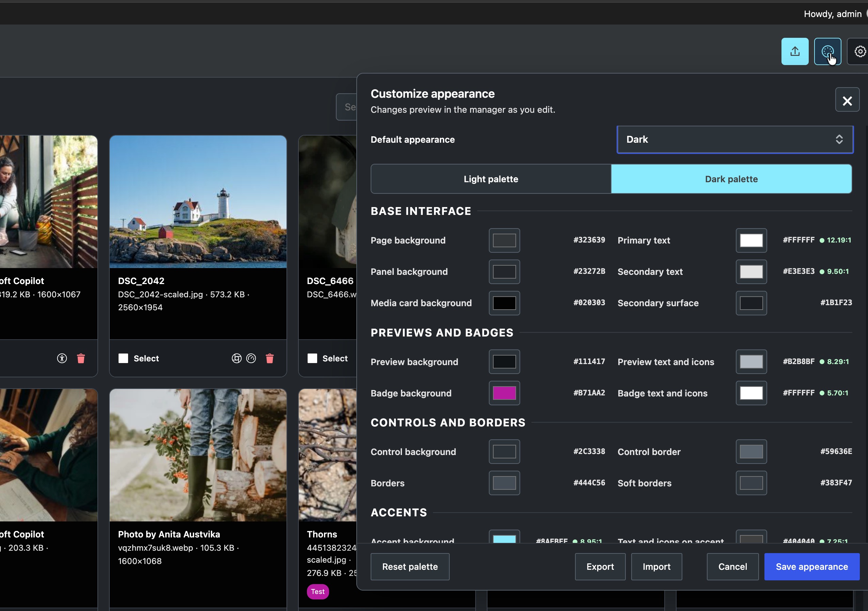
Task: Tick the Select checkbox on DSC_6466
Action: 312,358
